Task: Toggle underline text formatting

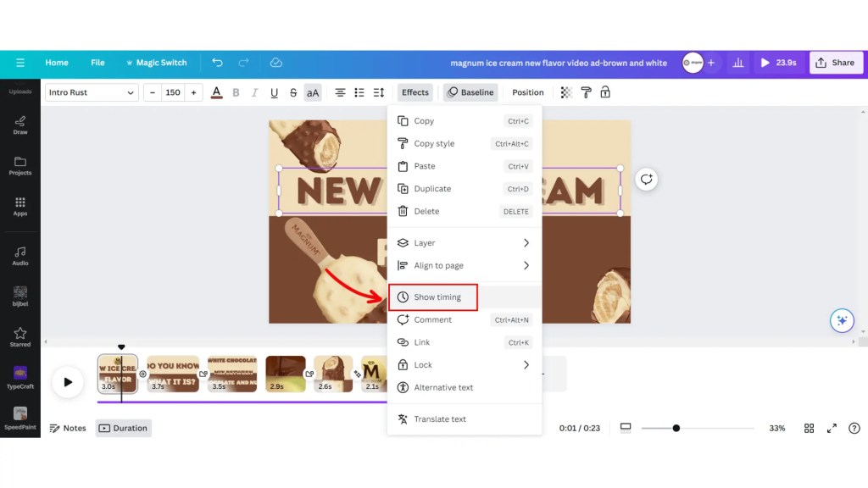Action: coord(274,92)
